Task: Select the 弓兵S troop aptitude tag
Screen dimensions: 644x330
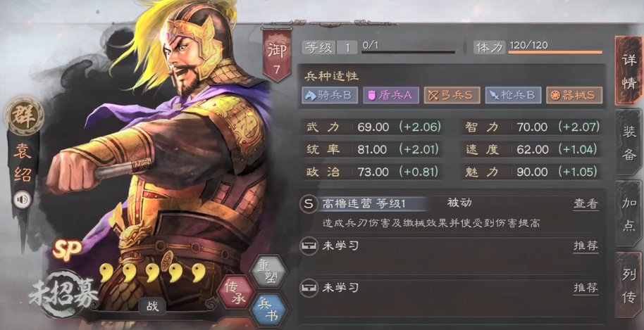Action: 452,95
